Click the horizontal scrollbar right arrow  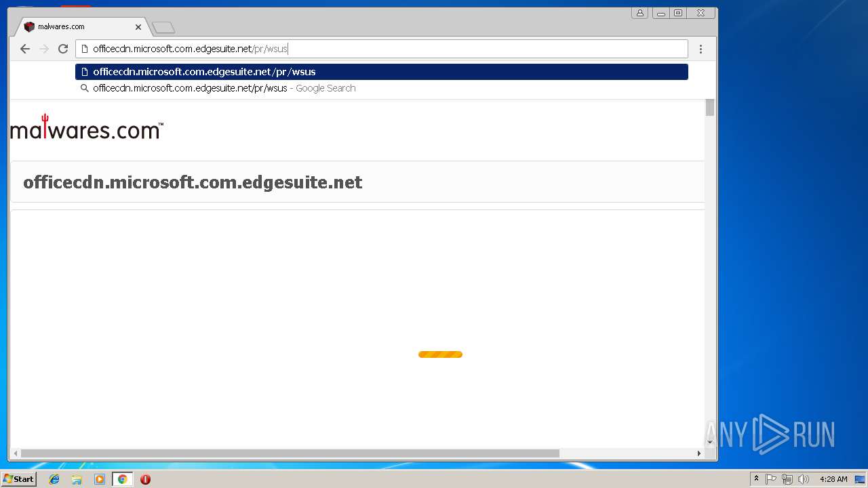click(700, 453)
